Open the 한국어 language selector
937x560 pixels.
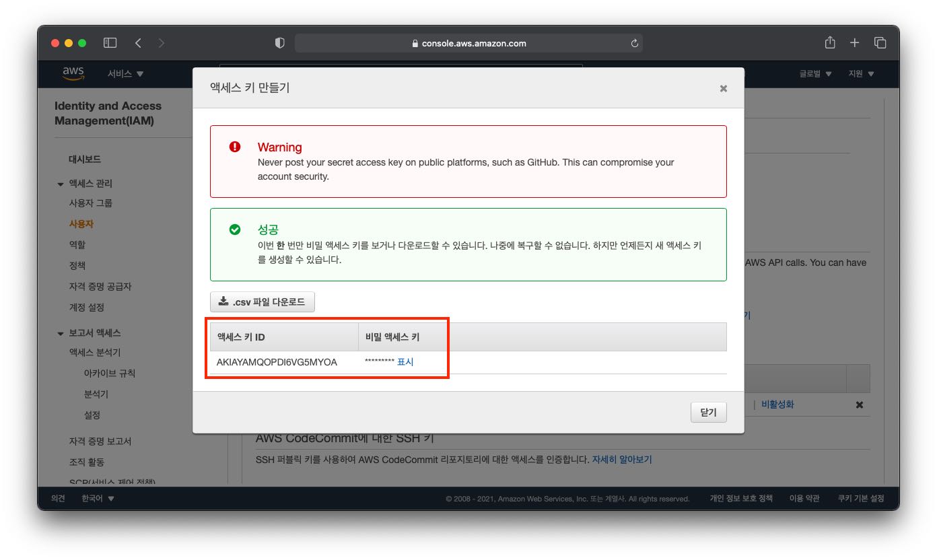click(98, 499)
